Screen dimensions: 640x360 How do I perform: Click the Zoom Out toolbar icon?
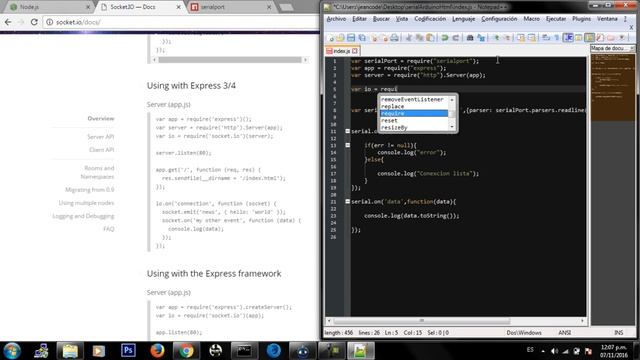click(x=507, y=38)
